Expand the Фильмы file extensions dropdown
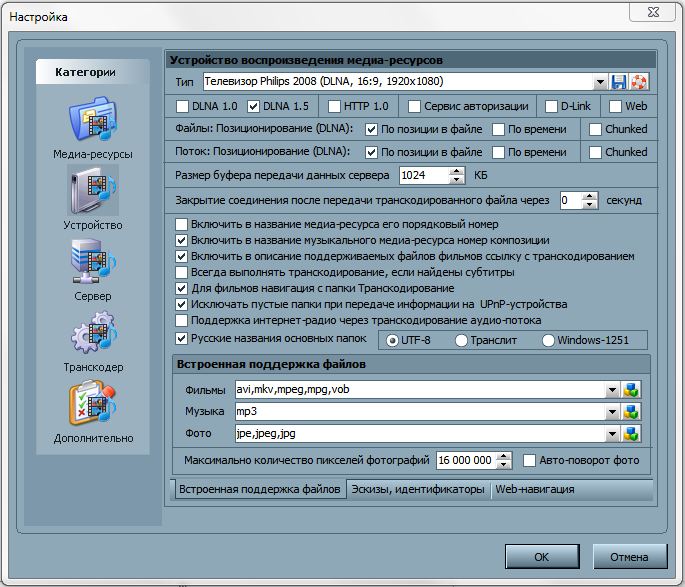Screen dimensions: 685x587 point(612,390)
